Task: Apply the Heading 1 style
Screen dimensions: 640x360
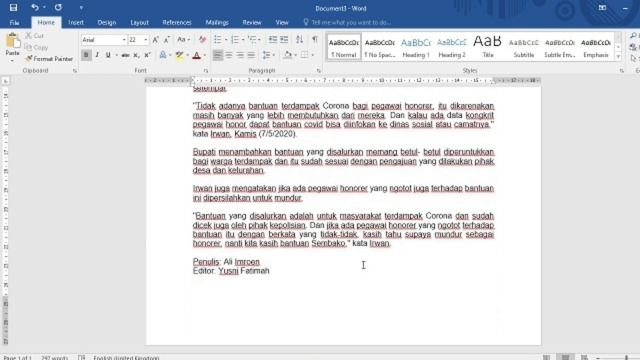Action: 416,47
